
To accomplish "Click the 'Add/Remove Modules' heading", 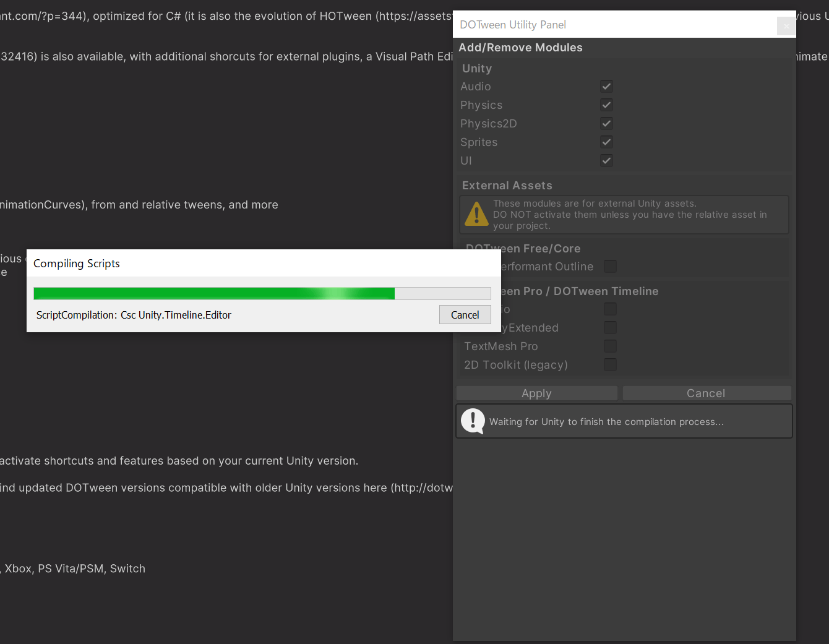I will click(x=520, y=48).
